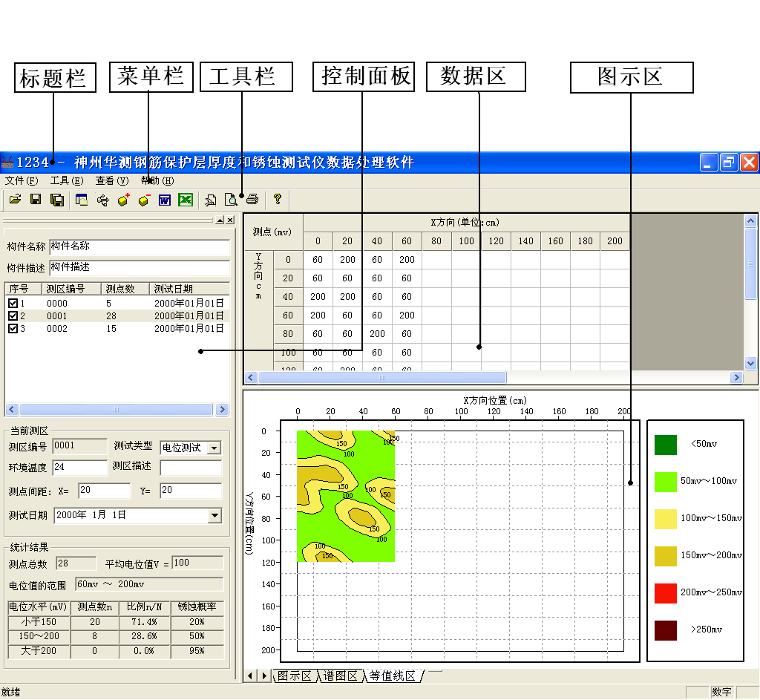Click the yellow question mark help icon
Image resolution: width=760 pixels, height=700 pixels.
pos(278,200)
